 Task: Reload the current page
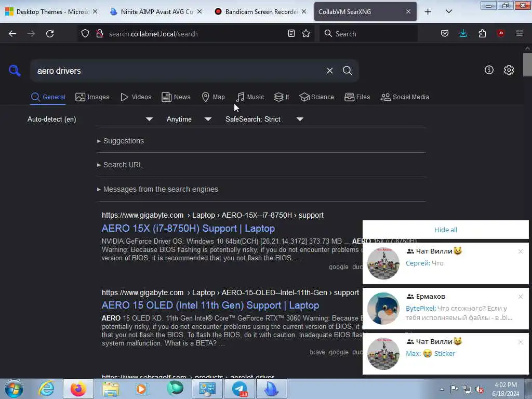click(50, 34)
